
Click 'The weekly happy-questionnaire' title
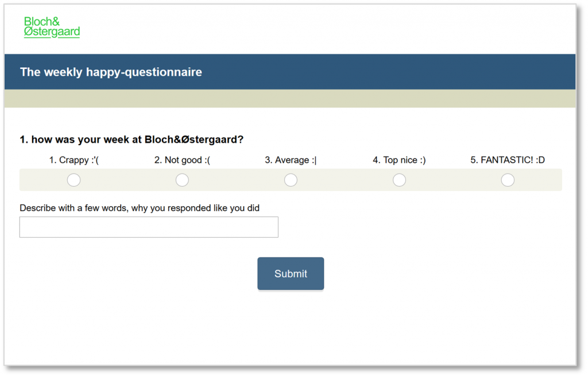(111, 72)
